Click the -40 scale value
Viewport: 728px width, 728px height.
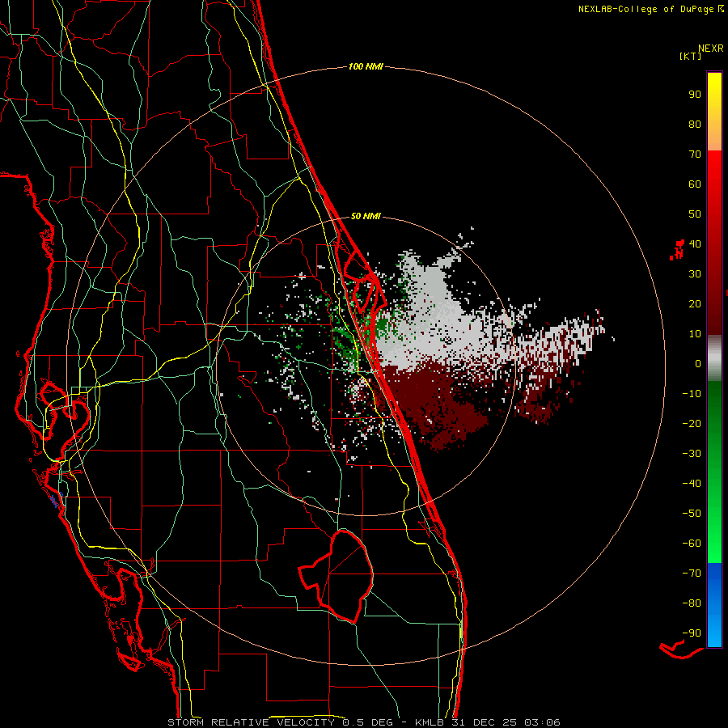692,484
